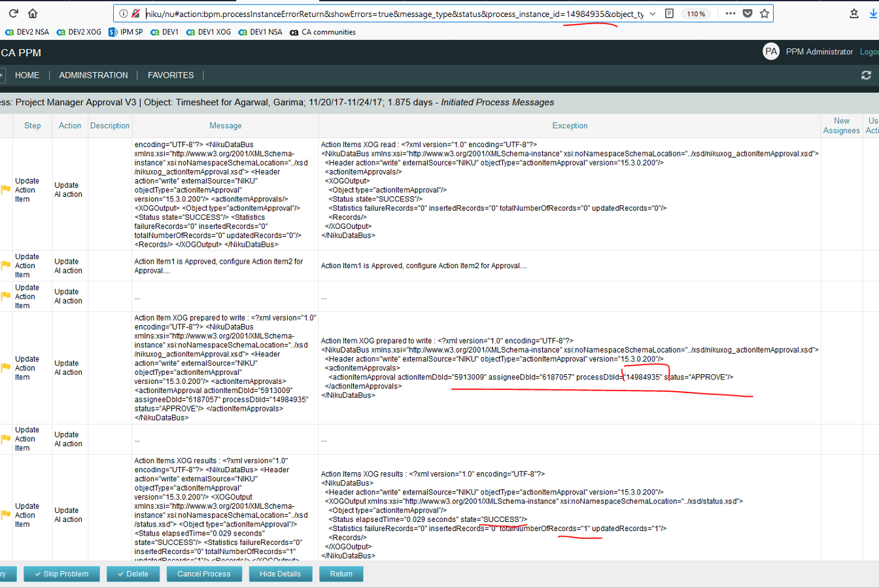Show site information for this page
Screen dimensions: 879x588
pyautogui.click(x=123, y=14)
